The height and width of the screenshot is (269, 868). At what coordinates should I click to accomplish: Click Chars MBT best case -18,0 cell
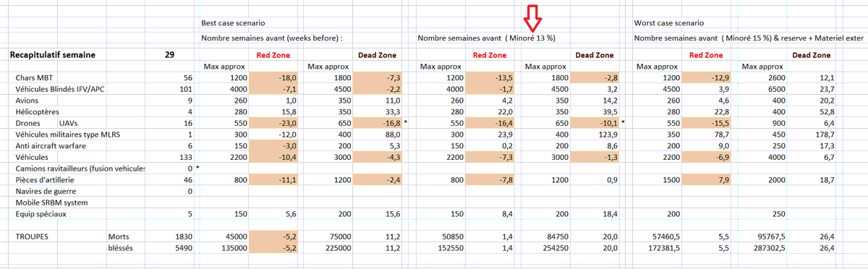277,78
